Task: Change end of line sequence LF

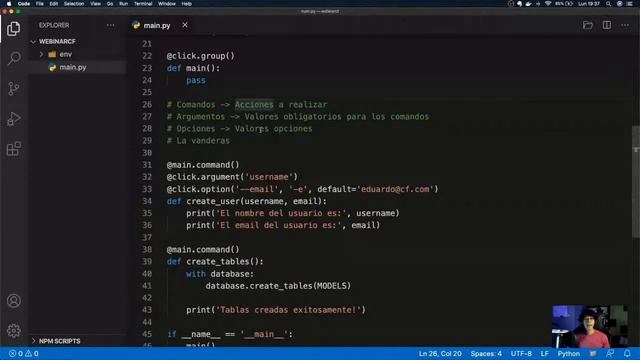Action: (x=544, y=353)
